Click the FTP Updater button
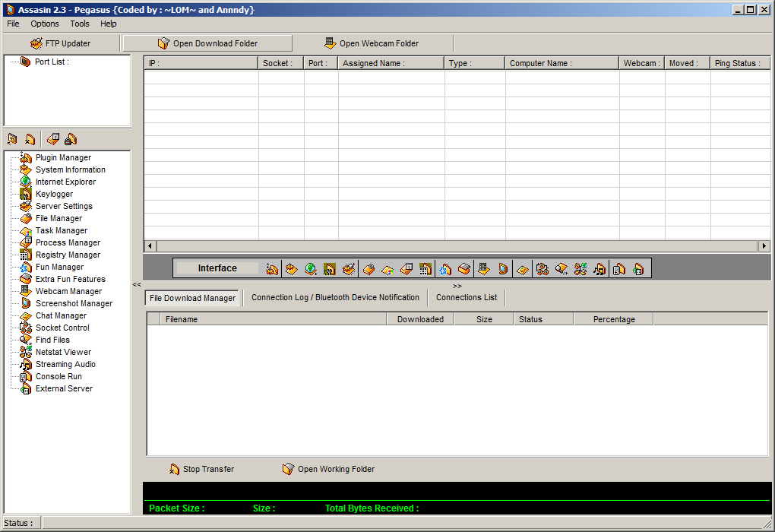This screenshot has height=532, width=775. [61, 44]
